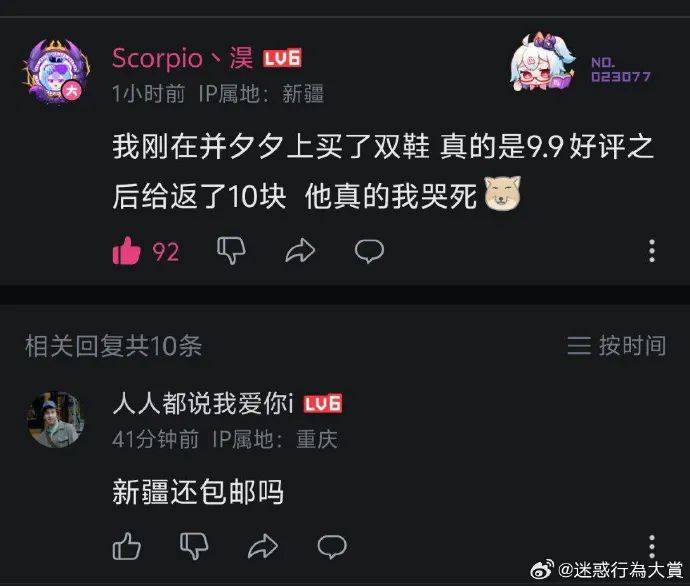690x586 pixels.
Task: Tap LV6 badge beside 人人都说我爱你i
Action: click(x=323, y=404)
